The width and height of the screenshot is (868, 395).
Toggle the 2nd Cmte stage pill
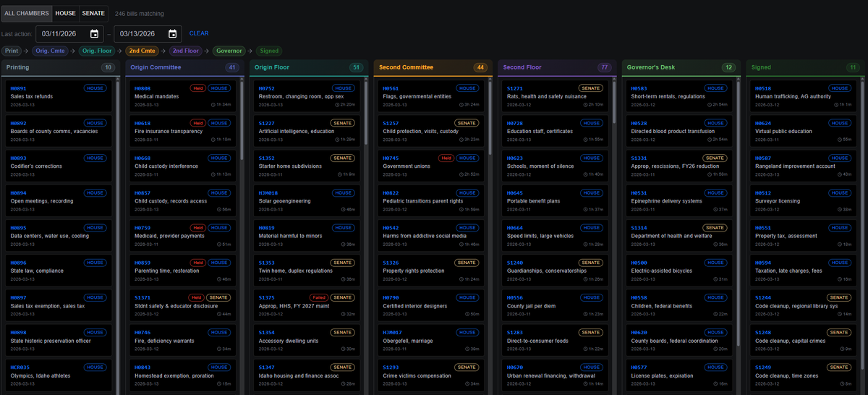coord(142,51)
